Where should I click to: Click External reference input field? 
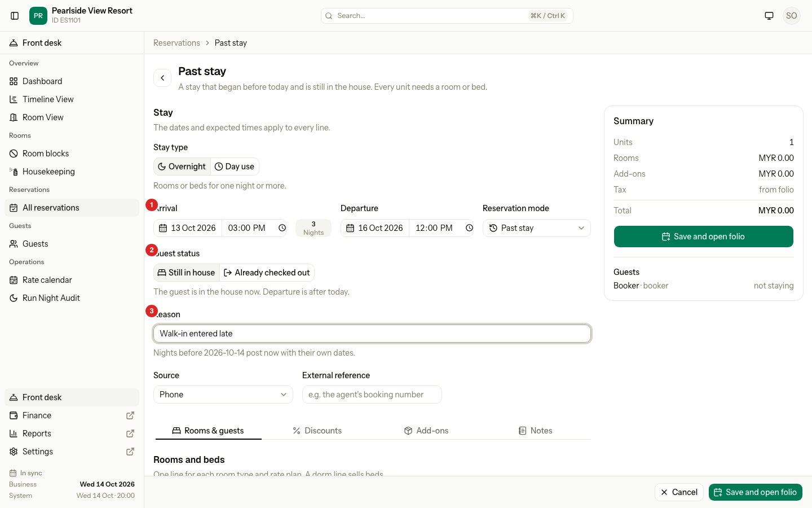click(x=372, y=395)
